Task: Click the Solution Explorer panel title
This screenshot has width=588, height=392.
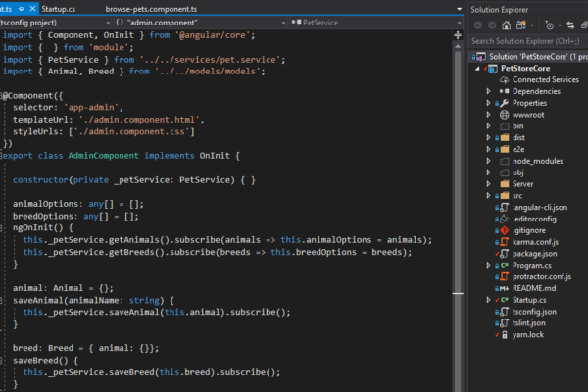Action: coord(499,10)
